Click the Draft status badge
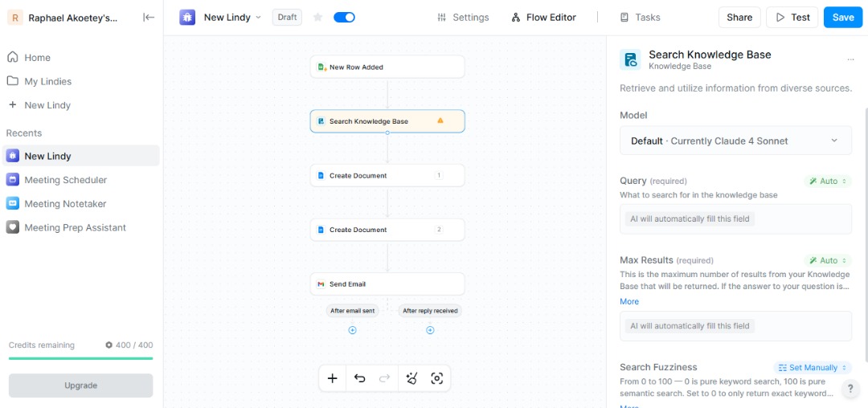The height and width of the screenshot is (408, 868). click(x=287, y=17)
